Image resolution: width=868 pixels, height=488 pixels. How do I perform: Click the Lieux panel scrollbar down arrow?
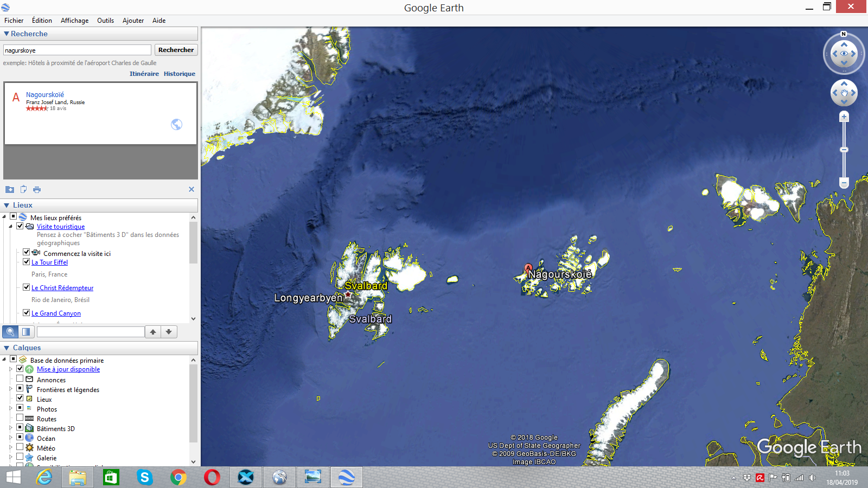point(193,319)
